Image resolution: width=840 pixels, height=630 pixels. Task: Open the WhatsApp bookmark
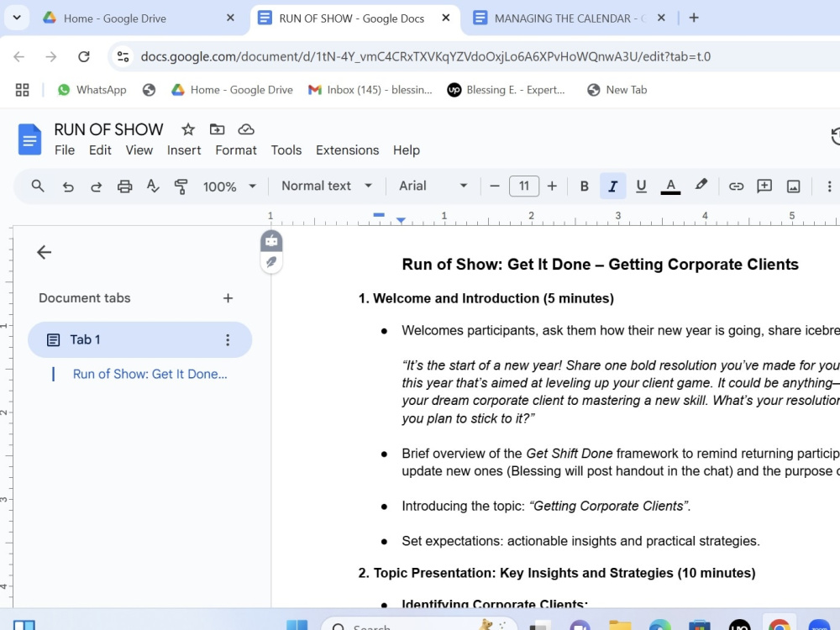coord(92,90)
